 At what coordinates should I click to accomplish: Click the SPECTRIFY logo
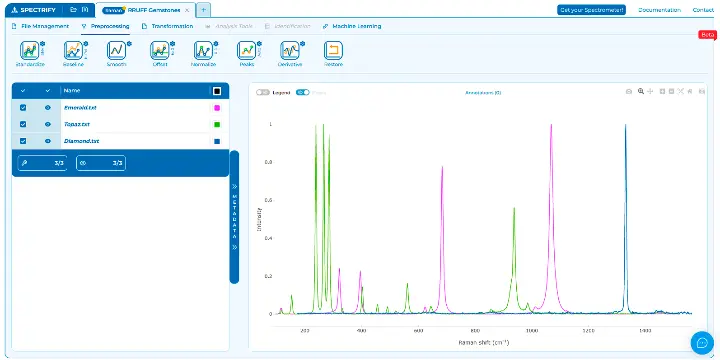[34, 10]
